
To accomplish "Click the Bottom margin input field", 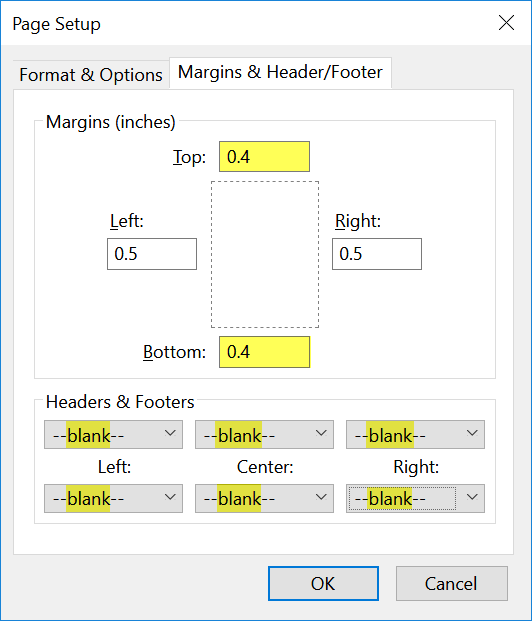I will pyautogui.click(x=264, y=352).
